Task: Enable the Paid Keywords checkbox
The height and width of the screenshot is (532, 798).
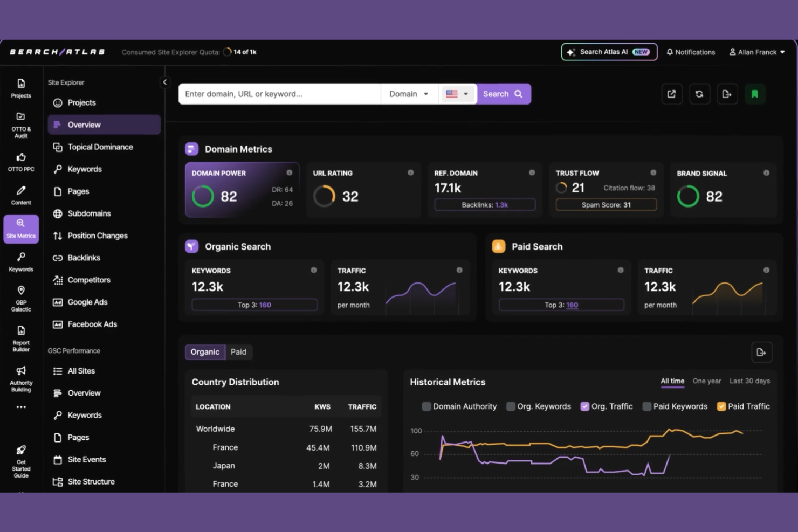Action: [x=646, y=406]
